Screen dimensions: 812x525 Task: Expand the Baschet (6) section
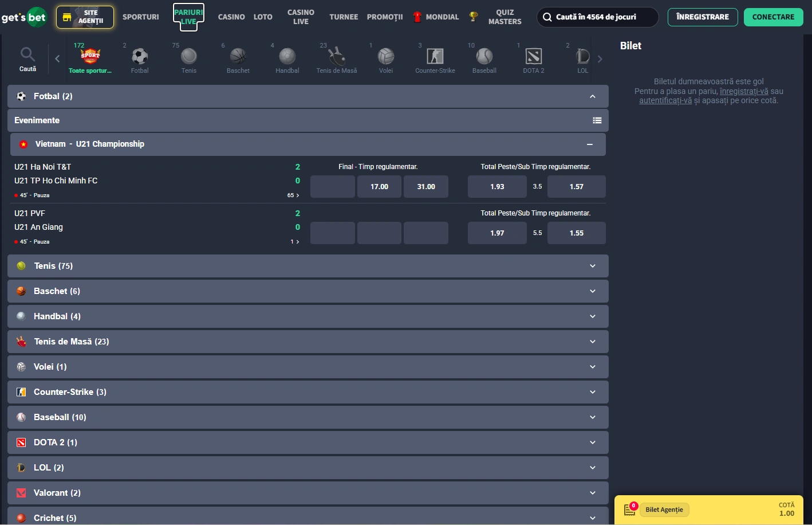tap(308, 291)
